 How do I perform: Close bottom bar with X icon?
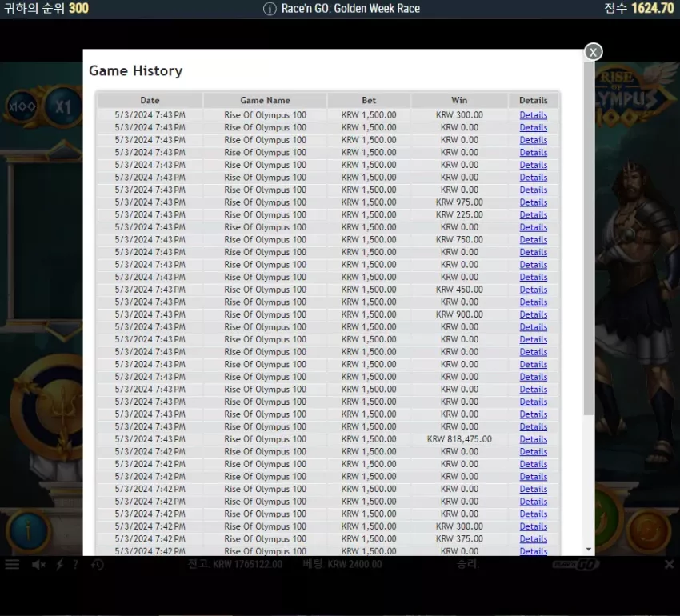[x=669, y=564]
